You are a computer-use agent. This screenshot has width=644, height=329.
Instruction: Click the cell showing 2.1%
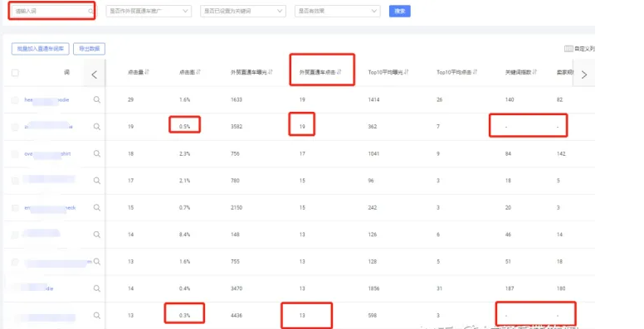coord(184,181)
